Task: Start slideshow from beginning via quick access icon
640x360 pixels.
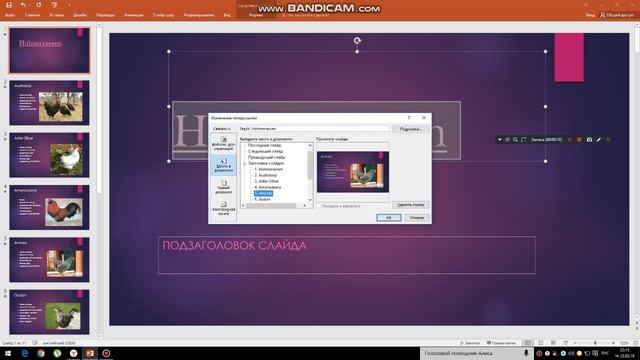Action: click(54, 5)
